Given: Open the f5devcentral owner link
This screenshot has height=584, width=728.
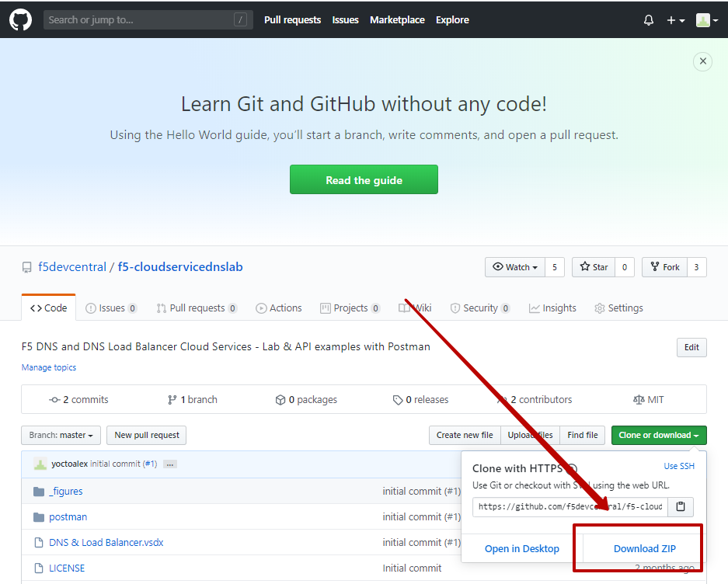Looking at the screenshot, I should click(72, 267).
